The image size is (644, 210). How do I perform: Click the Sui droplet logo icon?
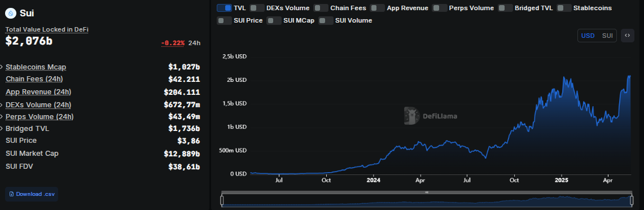11,13
